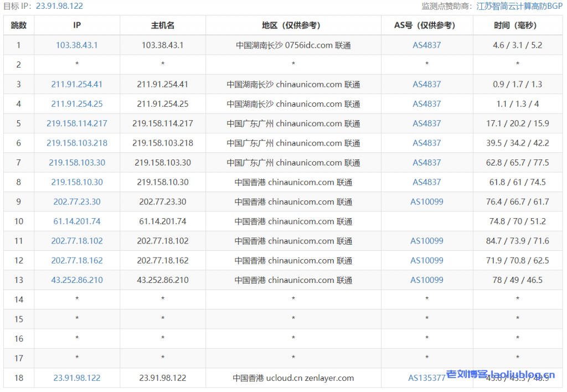567x392 pixels.
Task: Click 202.77.18.162 link in hop 12
Action: [76, 260]
